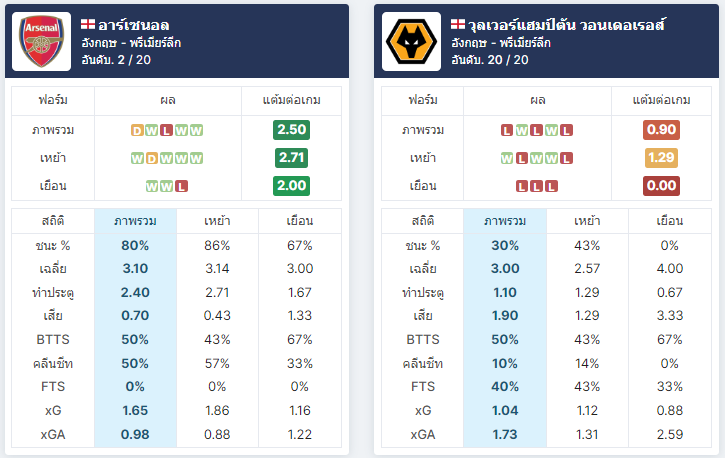Click the Wolverhampton Wanderers wolf logo
The height and width of the screenshot is (458, 725).
pyautogui.click(x=412, y=41)
